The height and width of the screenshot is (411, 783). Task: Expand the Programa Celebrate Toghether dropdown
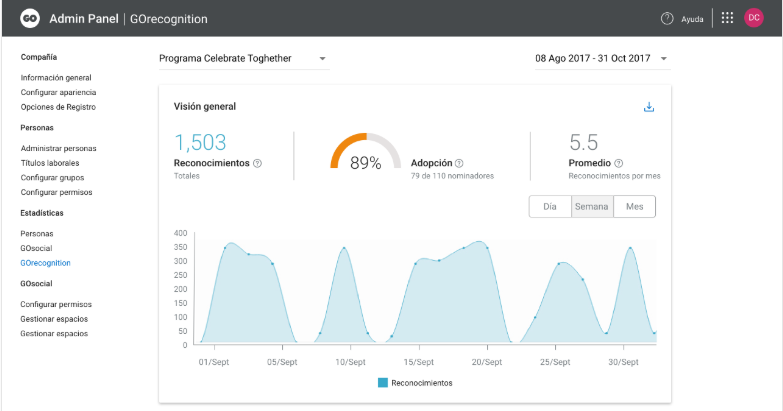point(323,59)
